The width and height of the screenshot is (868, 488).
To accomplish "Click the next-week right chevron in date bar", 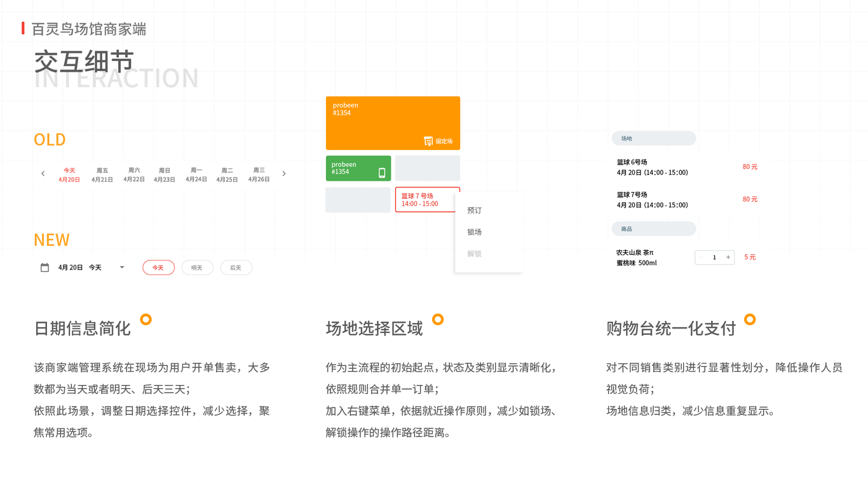I will click(x=284, y=173).
